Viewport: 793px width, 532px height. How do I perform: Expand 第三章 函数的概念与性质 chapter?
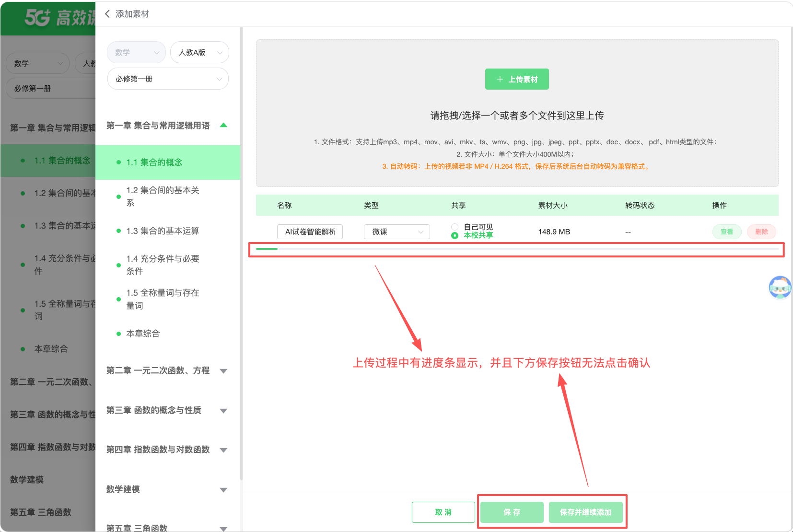pos(223,410)
